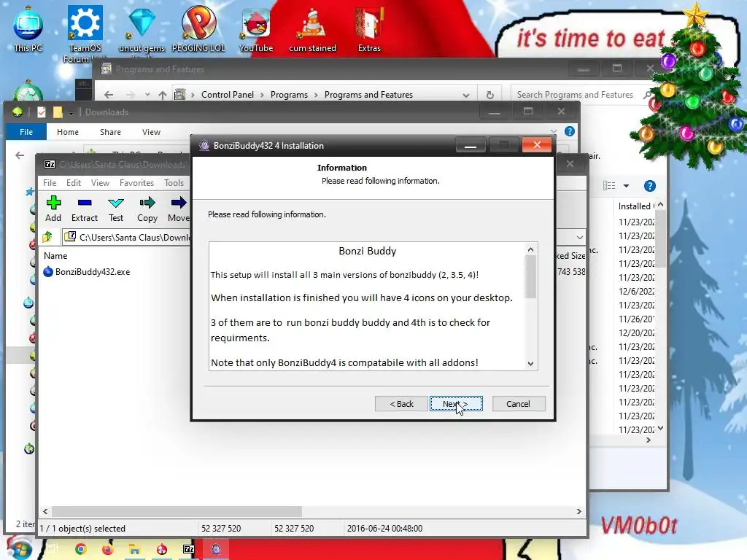The image size is (747, 560).
Task: Open the 7-Zip File menu
Action: pos(50,183)
